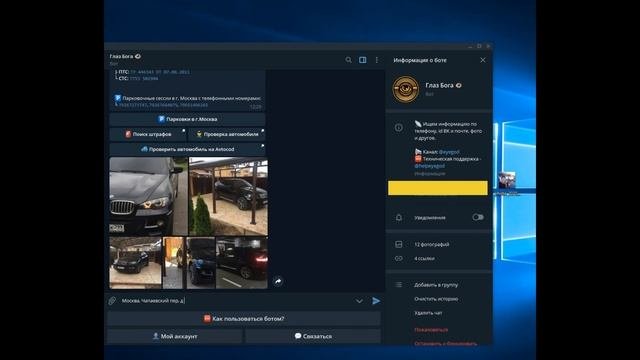The image size is (640, 360).
Task: Click the list icon beside Добавить в группу
Action: 399,285
